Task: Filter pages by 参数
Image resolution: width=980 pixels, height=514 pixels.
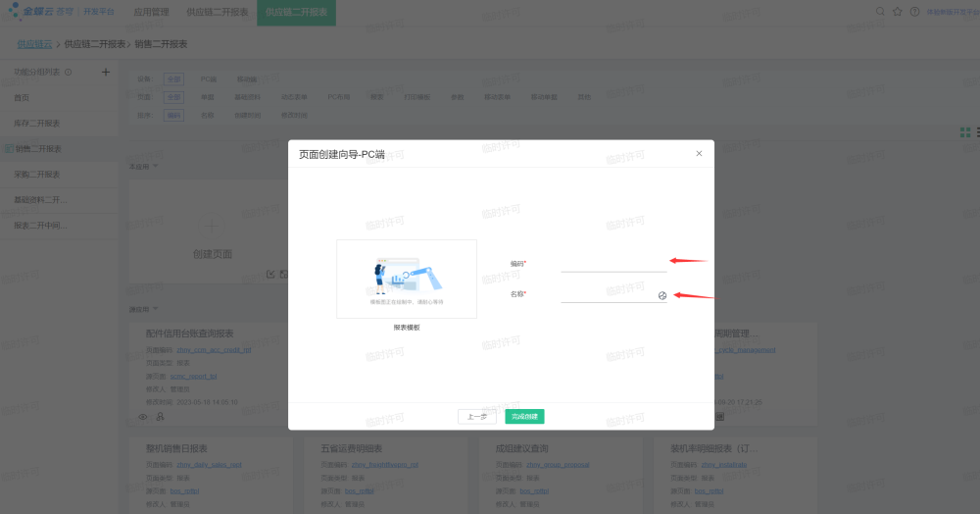Action: pyautogui.click(x=458, y=97)
